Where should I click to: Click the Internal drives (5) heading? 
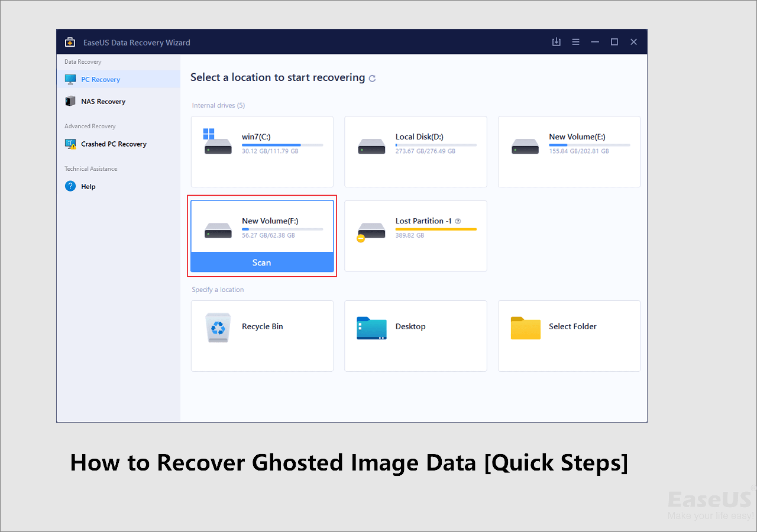click(218, 105)
